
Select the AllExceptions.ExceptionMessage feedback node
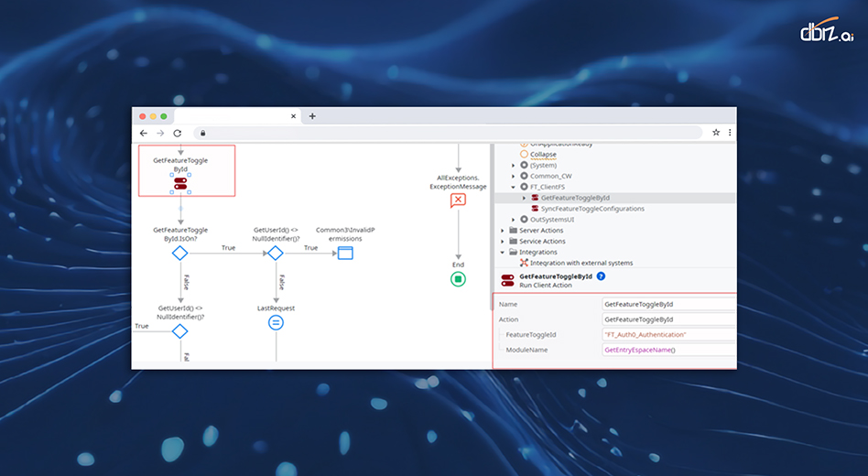pyautogui.click(x=458, y=200)
